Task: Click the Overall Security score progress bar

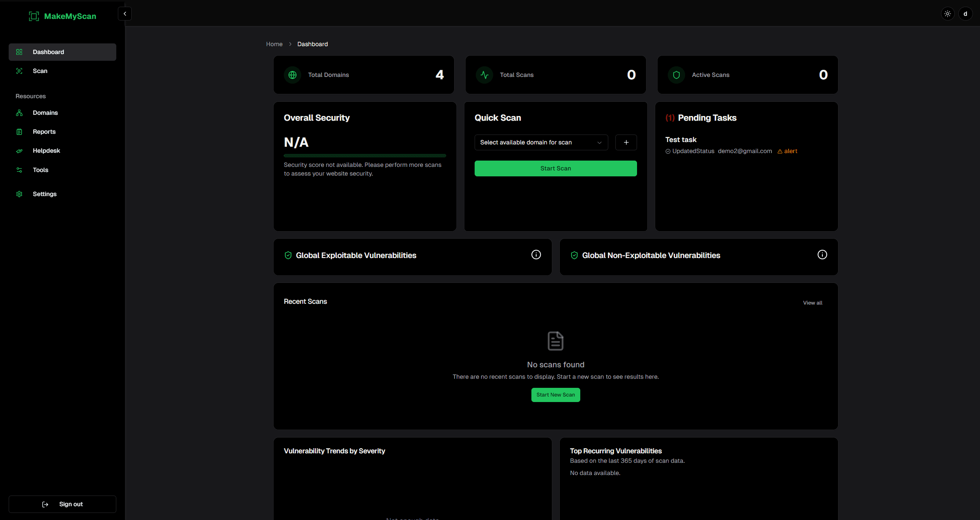Action: (365, 156)
